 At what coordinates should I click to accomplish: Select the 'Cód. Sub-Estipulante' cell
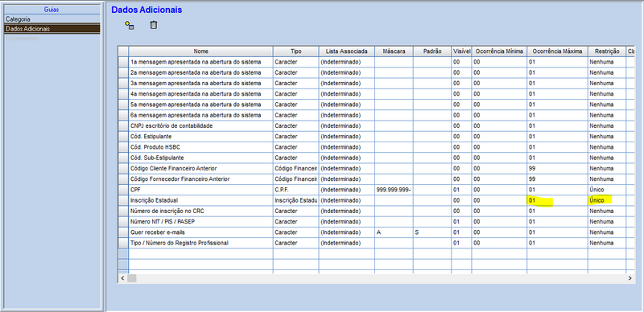[200, 158]
